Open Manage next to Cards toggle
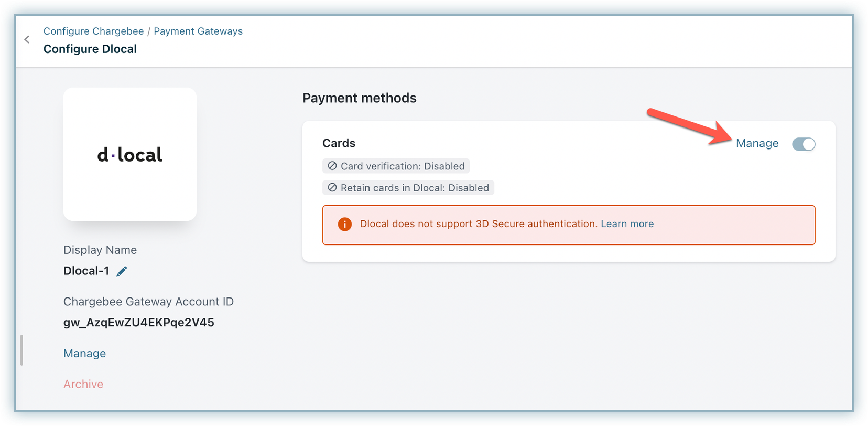 [757, 144]
